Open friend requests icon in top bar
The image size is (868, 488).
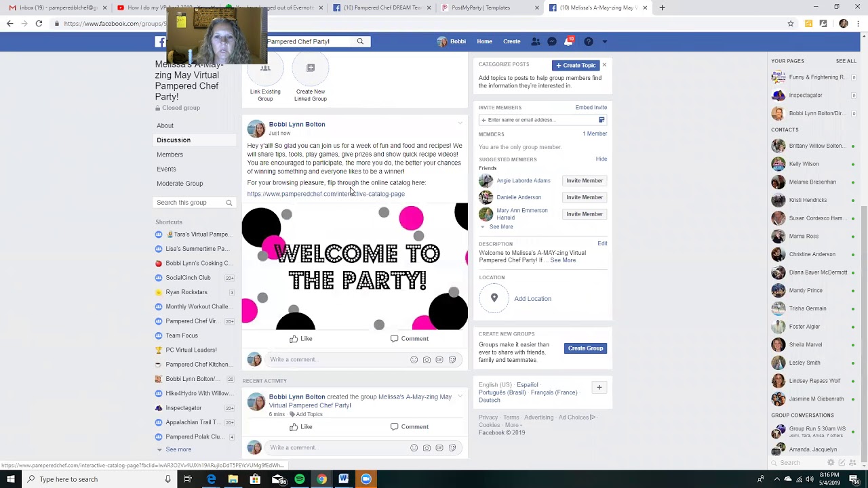click(536, 41)
